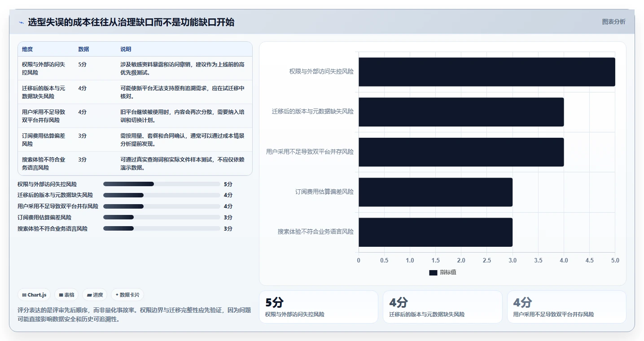Screen dimensions: 644x341
Task: Click the 图表分析 label in the header
Action: [613, 22]
